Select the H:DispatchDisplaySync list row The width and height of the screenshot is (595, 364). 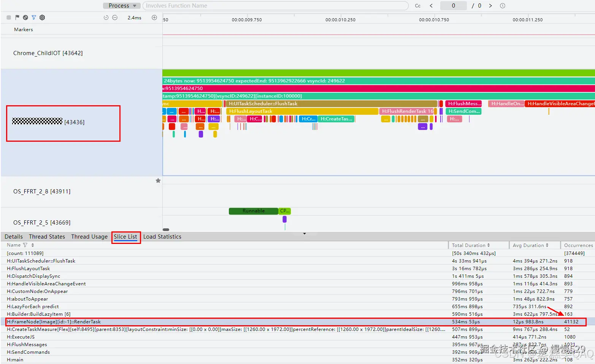(x=297, y=276)
